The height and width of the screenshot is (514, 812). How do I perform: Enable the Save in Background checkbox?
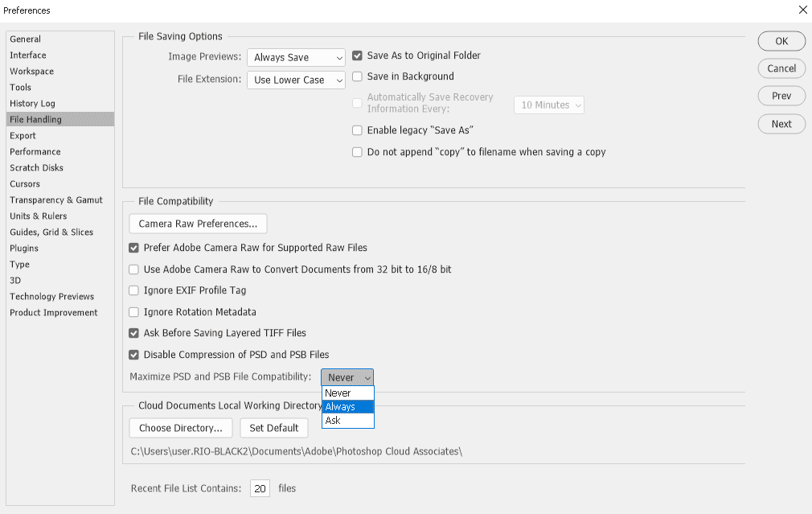[x=358, y=76]
